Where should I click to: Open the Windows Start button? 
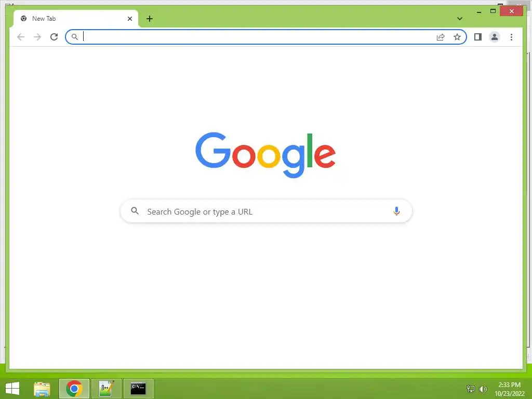click(12, 389)
